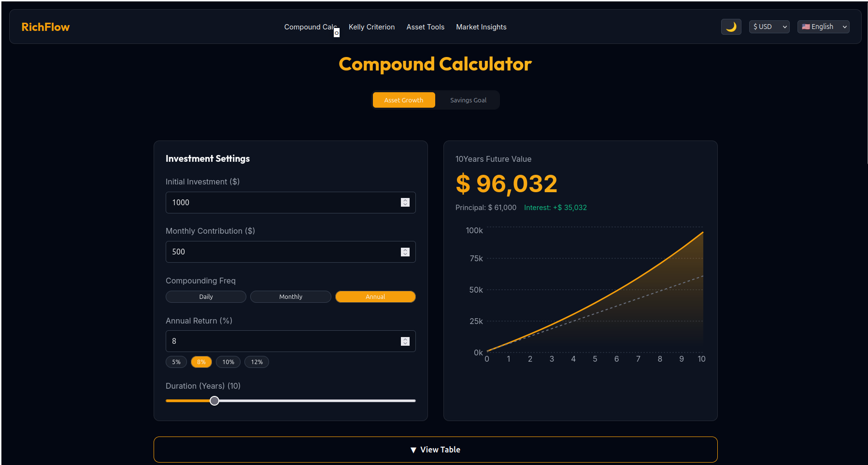
Task: Click the US flag icon in language selector
Action: pos(805,27)
